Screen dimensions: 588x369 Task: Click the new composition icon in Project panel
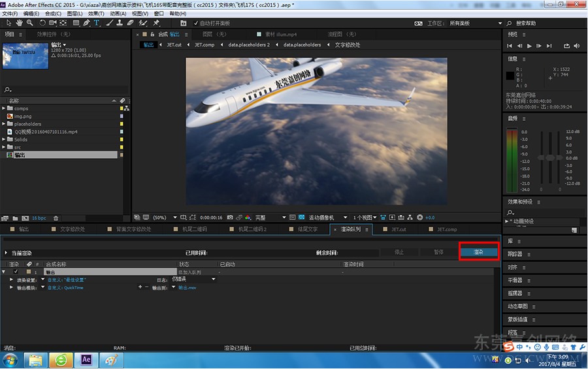click(x=25, y=218)
